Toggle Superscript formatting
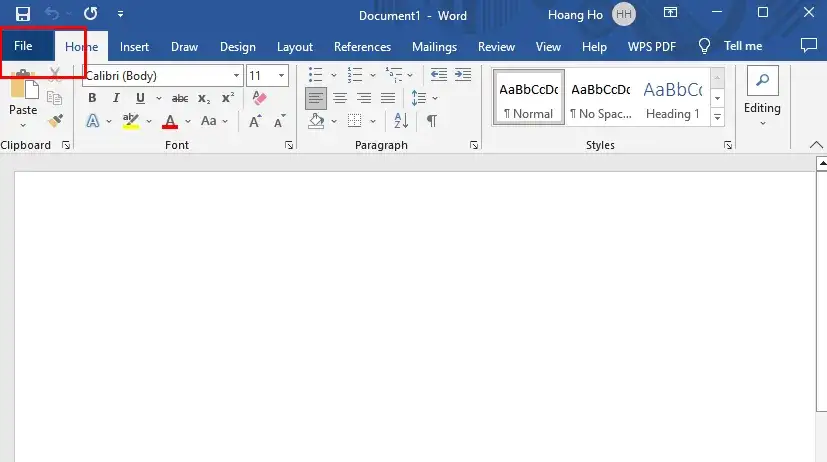 [228, 98]
